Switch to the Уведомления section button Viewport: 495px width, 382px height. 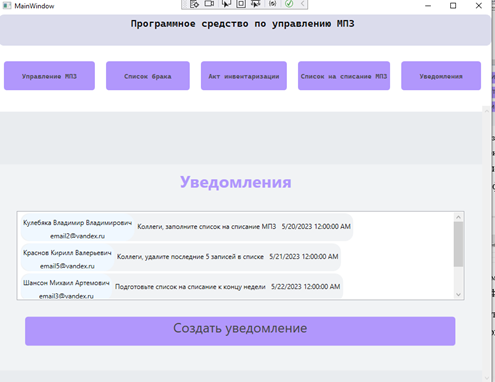pos(441,76)
